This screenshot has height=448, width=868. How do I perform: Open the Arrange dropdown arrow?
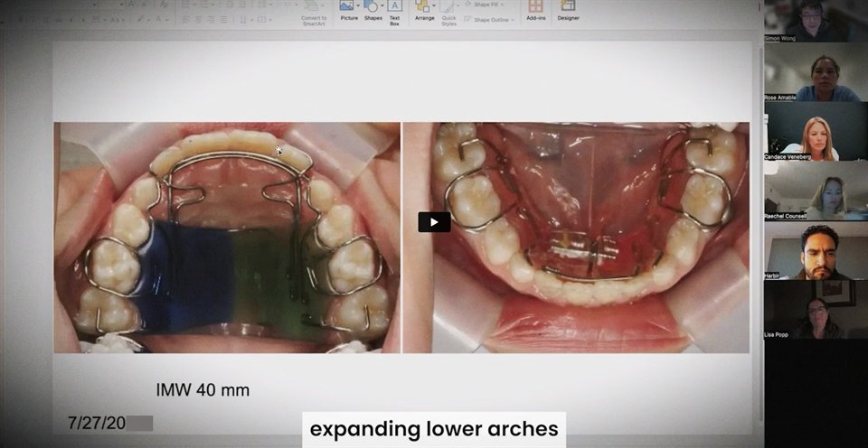[434, 6]
